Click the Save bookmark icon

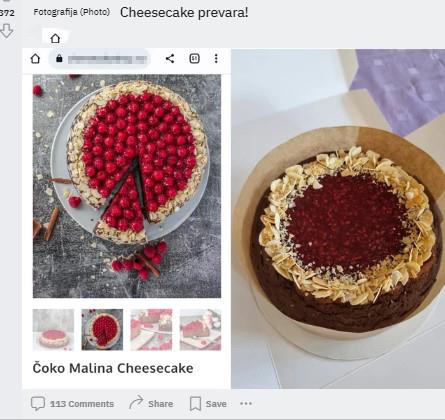coord(195,404)
